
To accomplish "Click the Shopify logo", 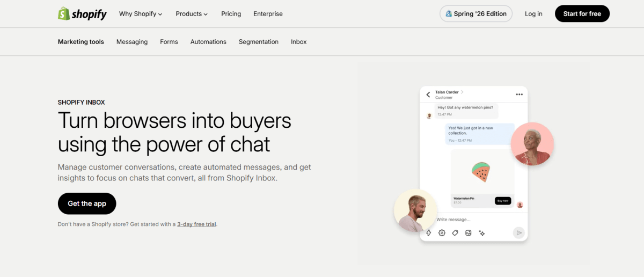I will [x=82, y=14].
